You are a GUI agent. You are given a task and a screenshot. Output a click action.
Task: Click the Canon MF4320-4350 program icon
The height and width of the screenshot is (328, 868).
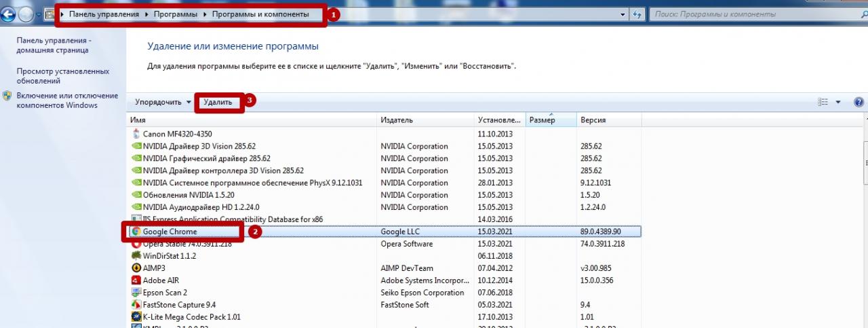click(x=136, y=134)
